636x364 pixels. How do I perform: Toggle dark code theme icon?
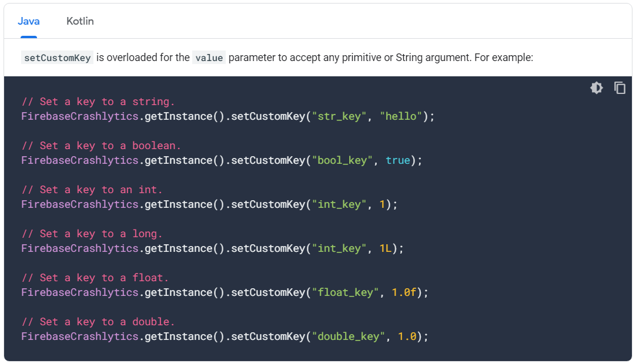(596, 87)
